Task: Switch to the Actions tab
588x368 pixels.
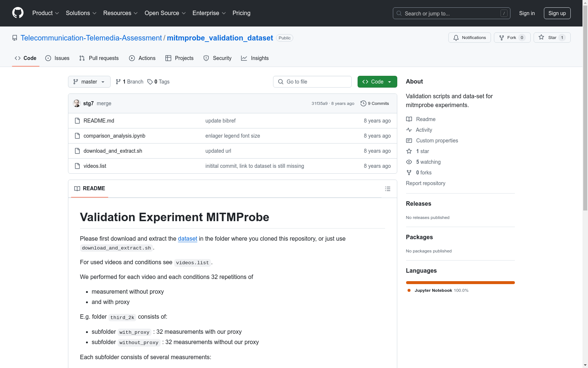Action: pos(142,58)
